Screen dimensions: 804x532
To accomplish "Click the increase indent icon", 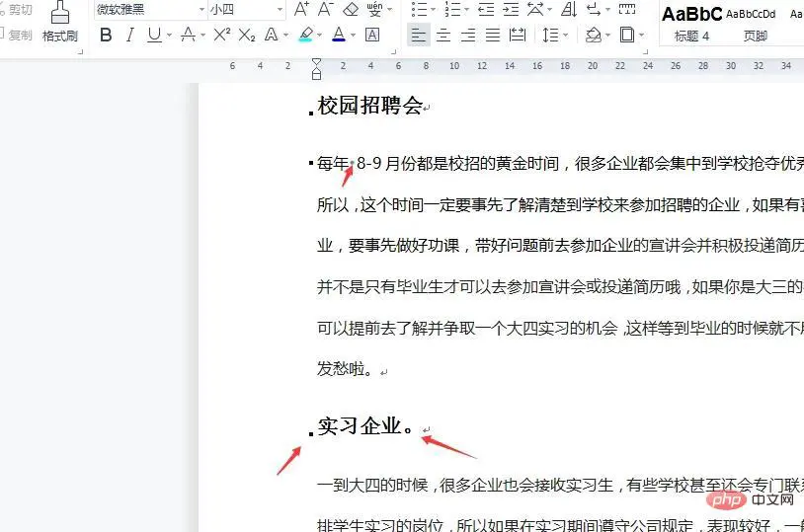I will (x=511, y=9).
